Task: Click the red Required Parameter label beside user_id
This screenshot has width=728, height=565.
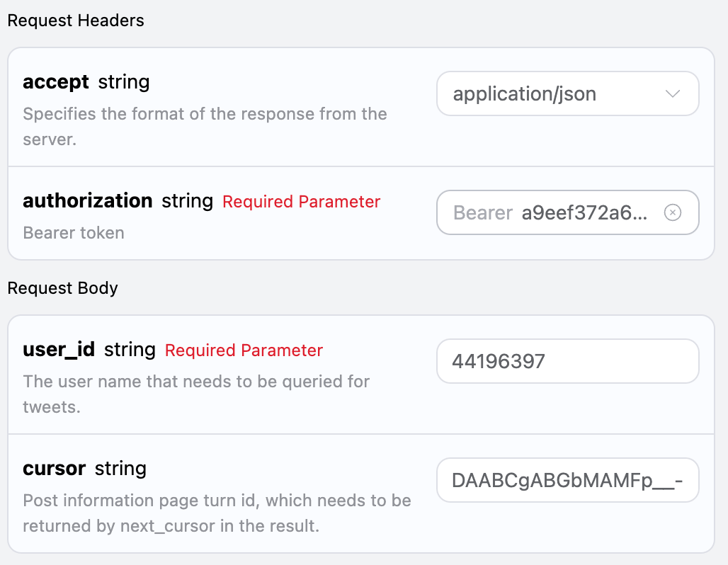Action: (244, 350)
